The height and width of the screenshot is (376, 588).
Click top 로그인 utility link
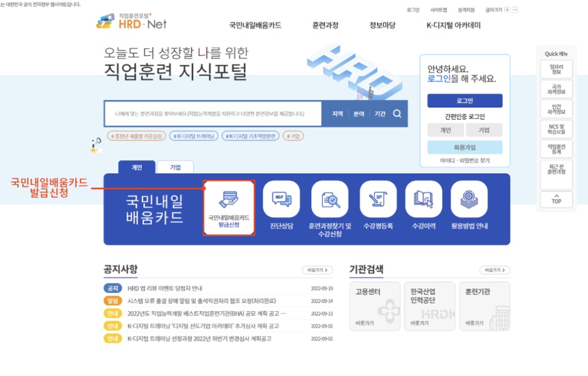[413, 10]
